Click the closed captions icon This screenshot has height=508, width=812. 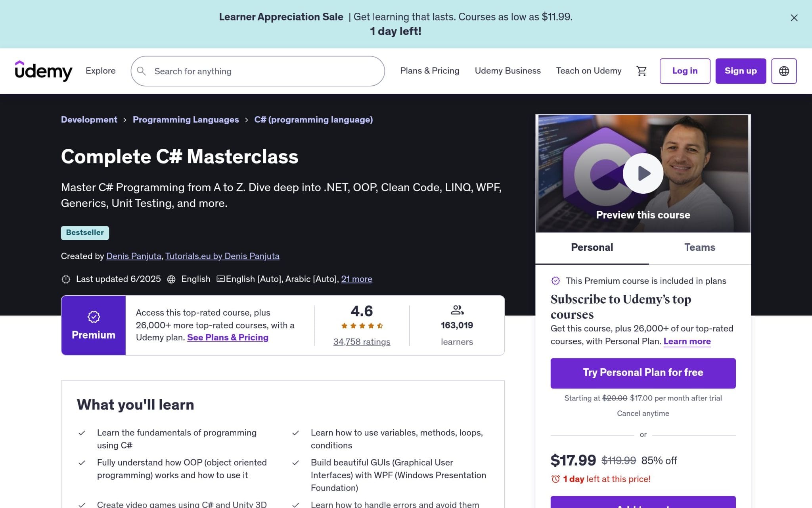coord(220,279)
